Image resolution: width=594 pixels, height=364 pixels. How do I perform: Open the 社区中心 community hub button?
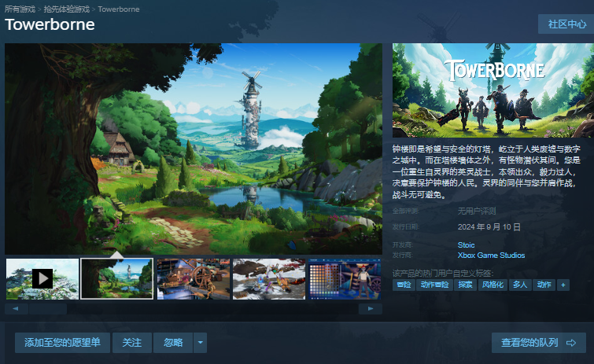566,24
